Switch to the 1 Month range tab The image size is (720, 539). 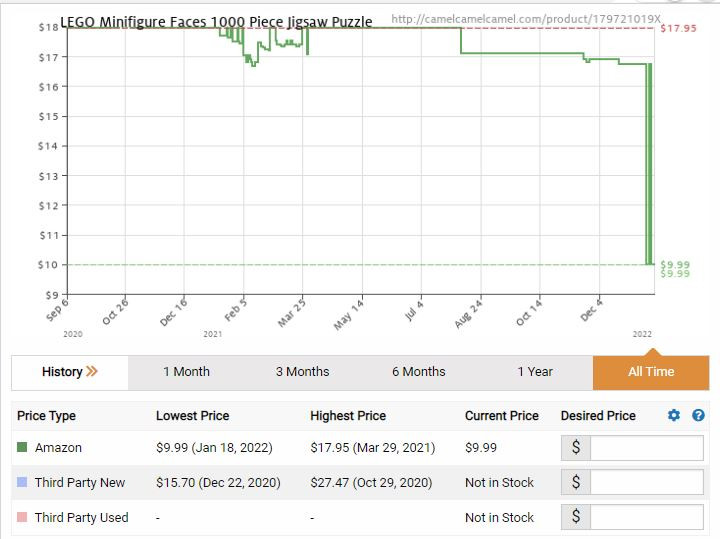click(x=186, y=372)
